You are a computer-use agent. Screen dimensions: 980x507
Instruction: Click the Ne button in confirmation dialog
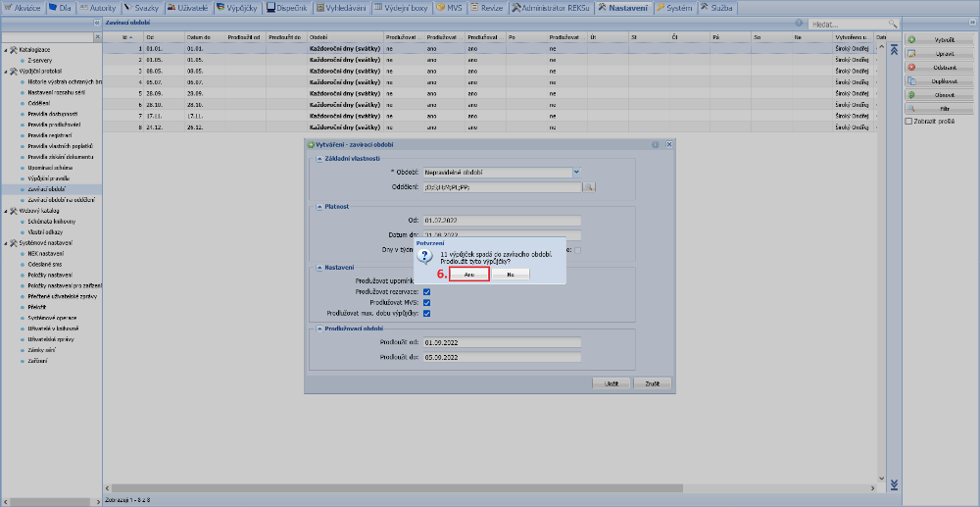click(x=511, y=276)
